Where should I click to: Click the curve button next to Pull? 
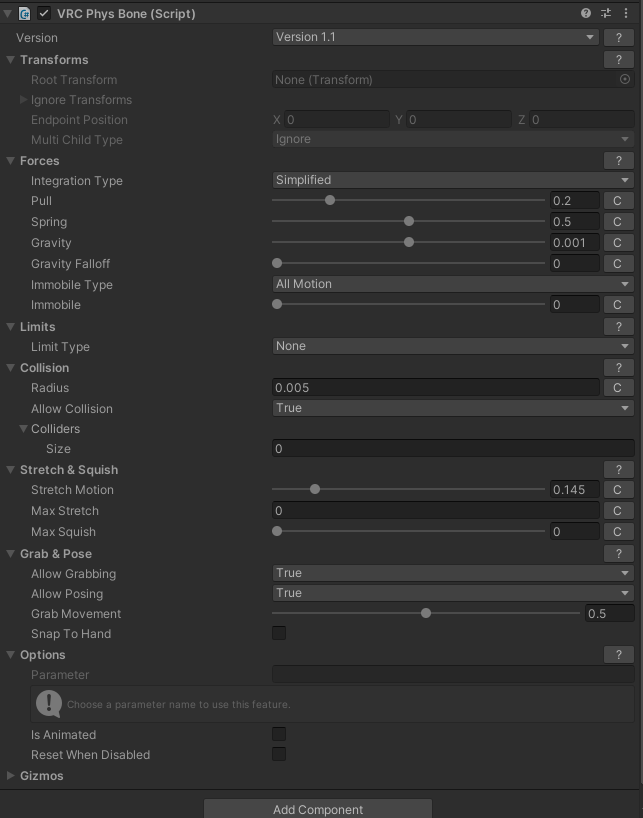[x=618, y=201]
